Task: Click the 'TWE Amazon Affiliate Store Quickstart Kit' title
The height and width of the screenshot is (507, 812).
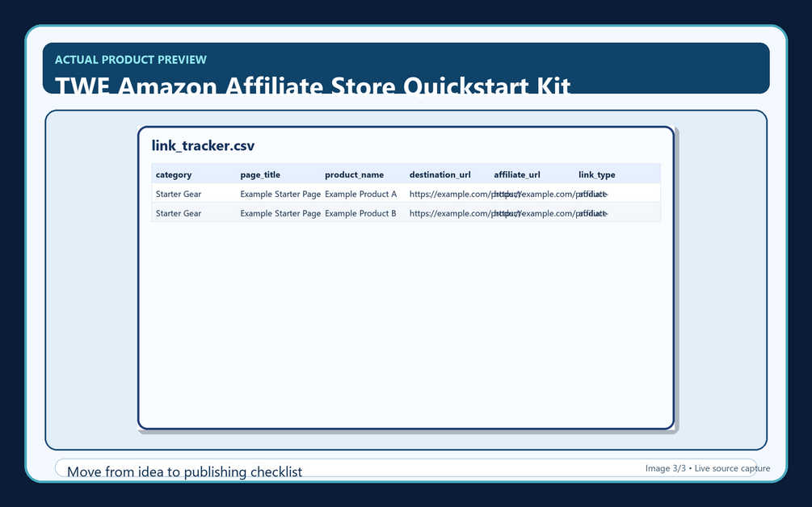Action: click(313, 86)
